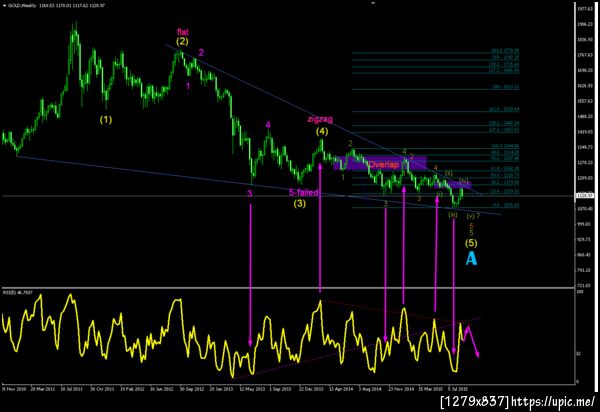Viewport: 600px width, 412px height.
Task: Select the yellow (3) wave label
Action: click(300, 204)
